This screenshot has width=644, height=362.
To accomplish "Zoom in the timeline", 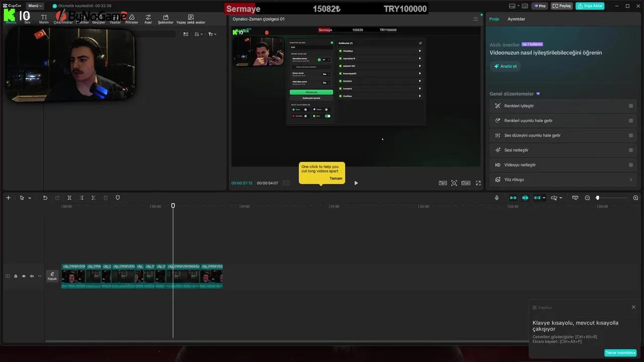I will 635,198.
